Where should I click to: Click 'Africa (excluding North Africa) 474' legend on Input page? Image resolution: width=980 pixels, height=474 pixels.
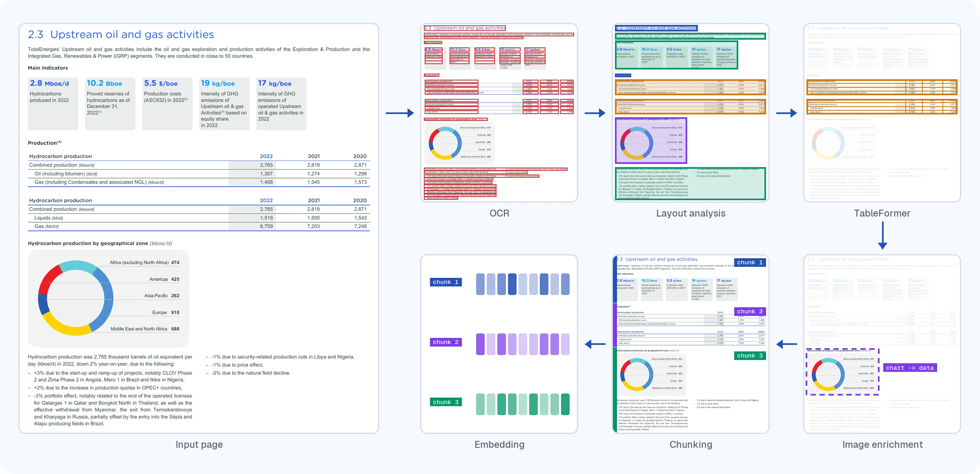tap(145, 262)
